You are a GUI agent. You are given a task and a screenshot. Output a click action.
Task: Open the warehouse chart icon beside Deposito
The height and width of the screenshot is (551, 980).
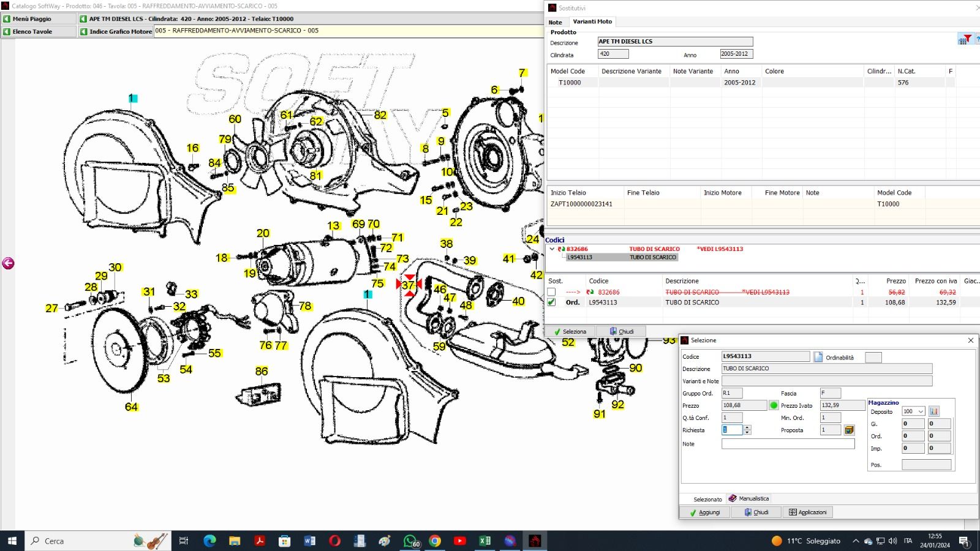[933, 411]
